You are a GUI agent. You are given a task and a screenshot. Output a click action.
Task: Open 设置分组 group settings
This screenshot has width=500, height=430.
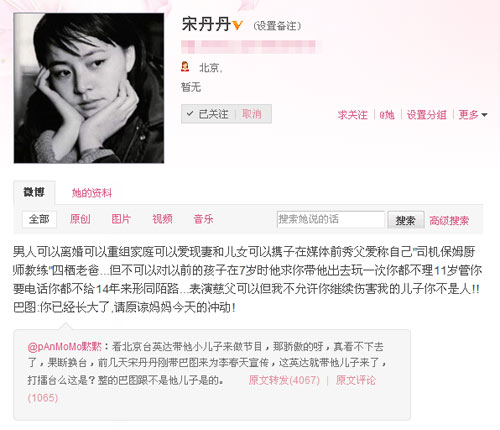(x=426, y=115)
